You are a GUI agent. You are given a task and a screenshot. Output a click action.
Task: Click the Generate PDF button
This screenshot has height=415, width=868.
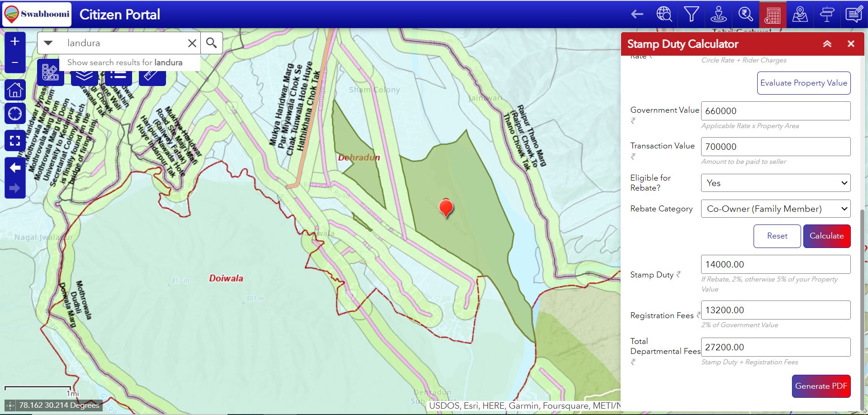[x=821, y=386]
